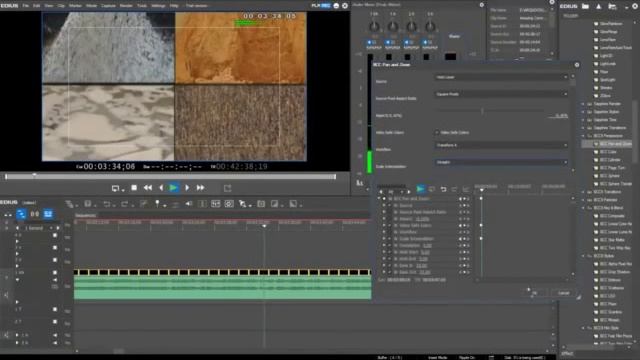
Task: Open the Source dropdown in Pan and Zoom
Action: pyautogui.click(x=502, y=77)
